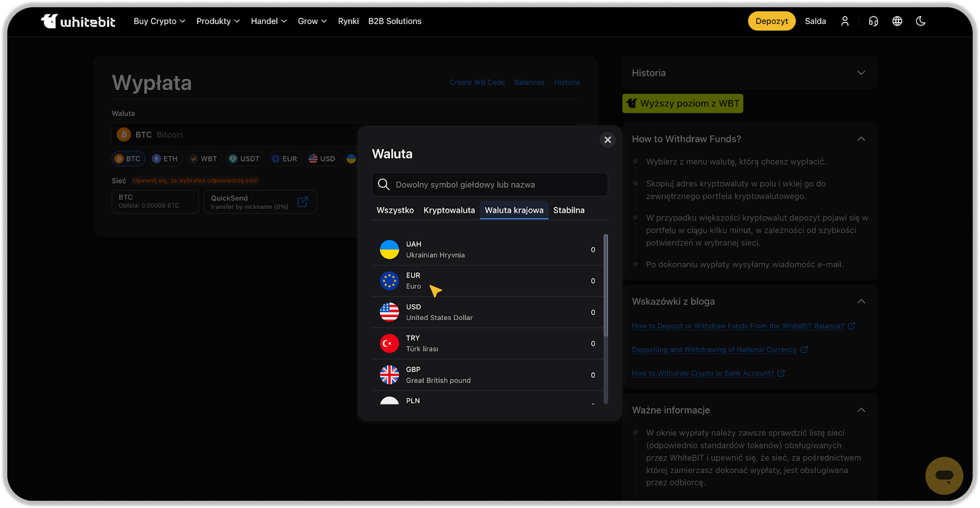
Task: Expand the Historia panel
Action: (x=861, y=73)
